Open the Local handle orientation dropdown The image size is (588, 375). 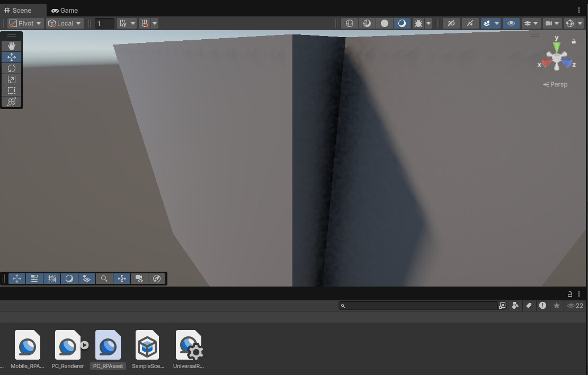pyautogui.click(x=64, y=23)
